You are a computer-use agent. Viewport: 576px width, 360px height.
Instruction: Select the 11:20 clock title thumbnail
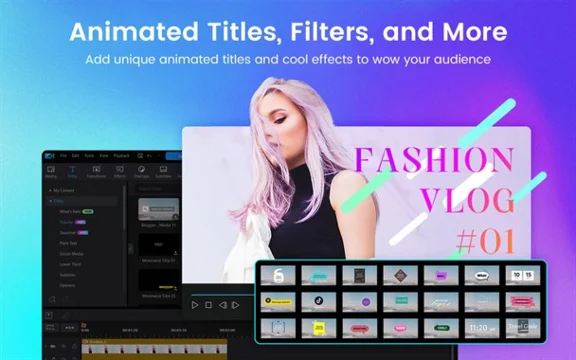482,328
